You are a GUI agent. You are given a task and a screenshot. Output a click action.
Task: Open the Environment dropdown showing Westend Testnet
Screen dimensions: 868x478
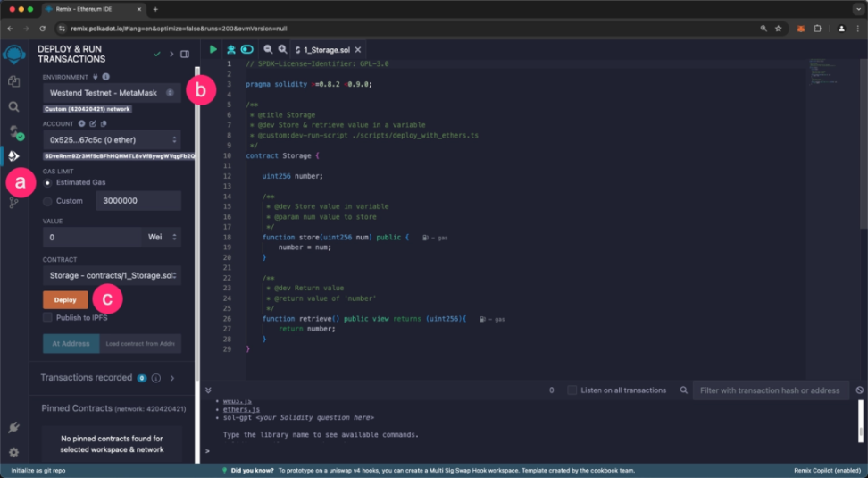[x=111, y=93]
